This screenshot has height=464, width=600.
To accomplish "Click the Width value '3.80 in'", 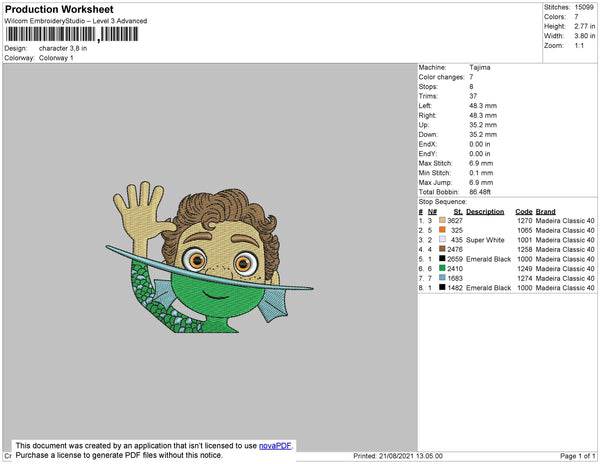I will coord(585,36).
